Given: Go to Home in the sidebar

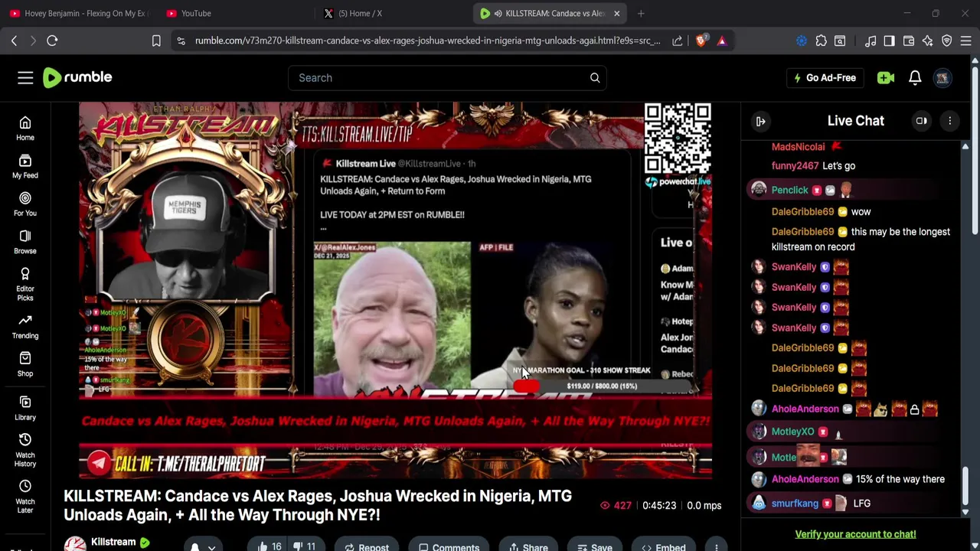Looking at the screenshot, I should (25, 129).
